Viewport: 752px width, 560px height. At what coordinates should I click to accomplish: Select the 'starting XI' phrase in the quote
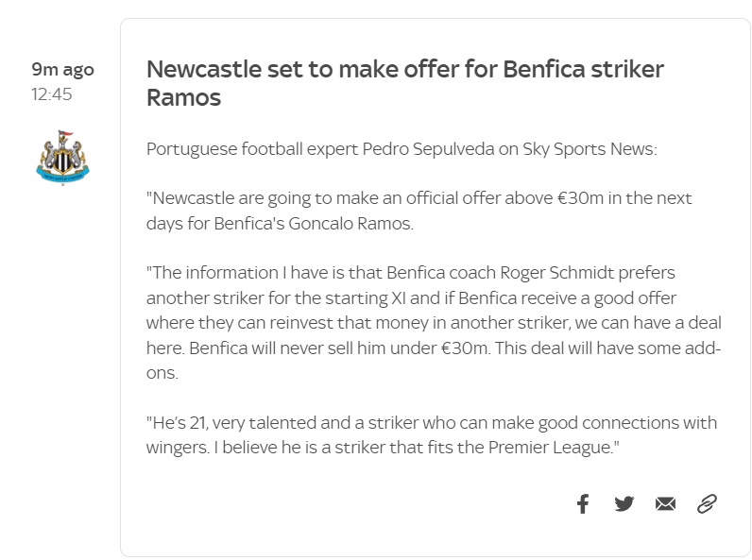click(366, 298)
